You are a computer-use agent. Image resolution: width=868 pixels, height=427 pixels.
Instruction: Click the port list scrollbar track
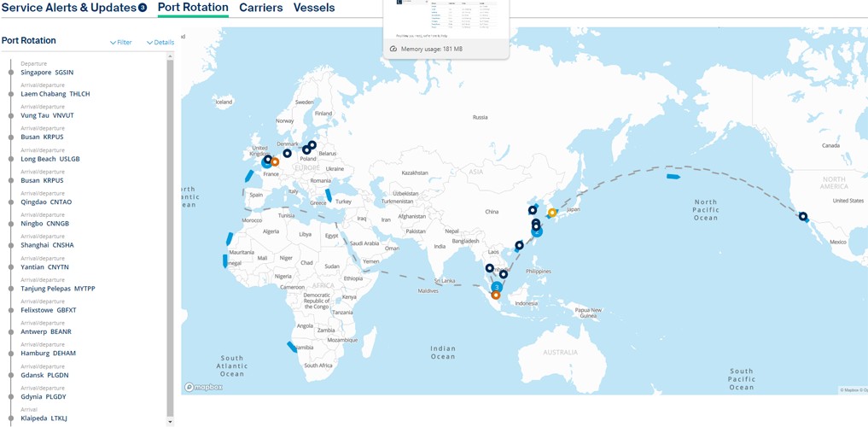[x=170, y=238]
